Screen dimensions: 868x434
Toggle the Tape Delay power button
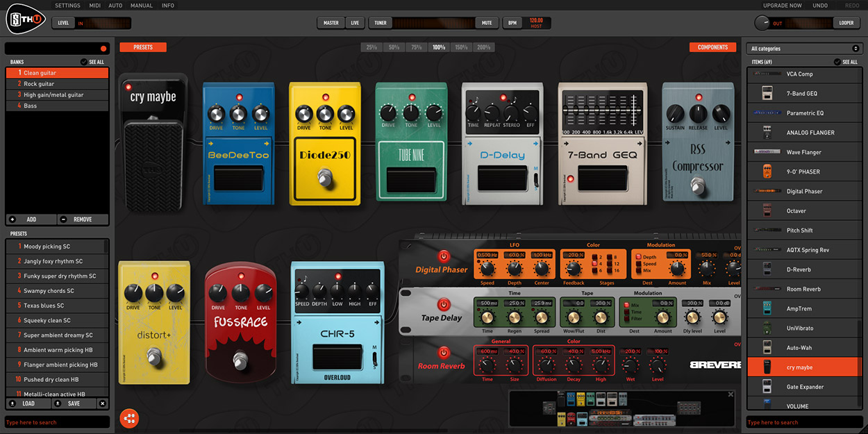click(x=444, y=304)
